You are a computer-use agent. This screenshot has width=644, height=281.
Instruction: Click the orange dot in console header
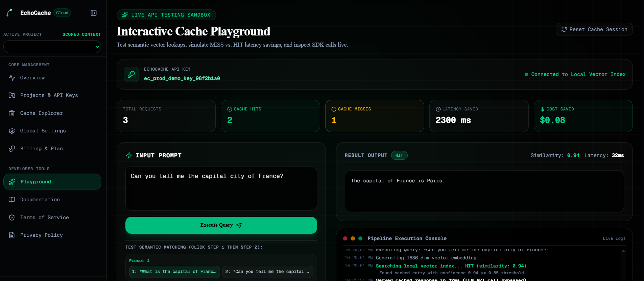(353, 238)
